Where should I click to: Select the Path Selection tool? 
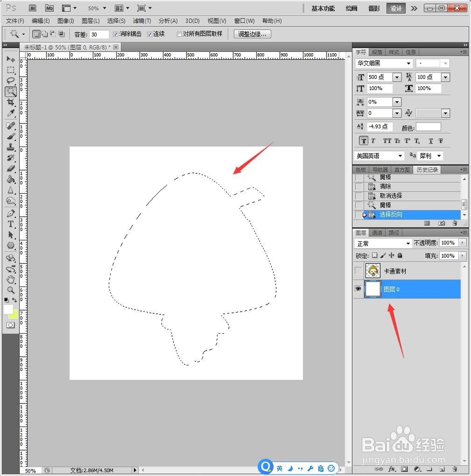click(x=11, y=235)
